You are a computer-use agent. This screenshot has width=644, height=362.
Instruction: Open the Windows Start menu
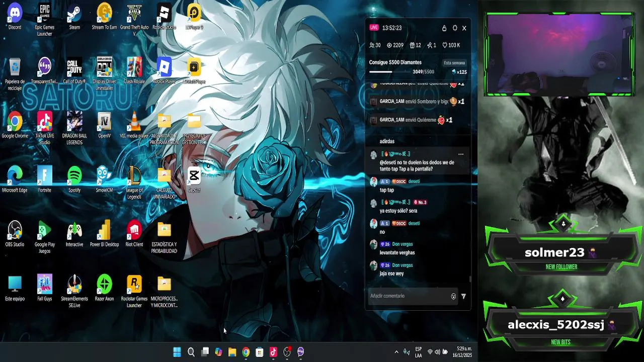177,352
